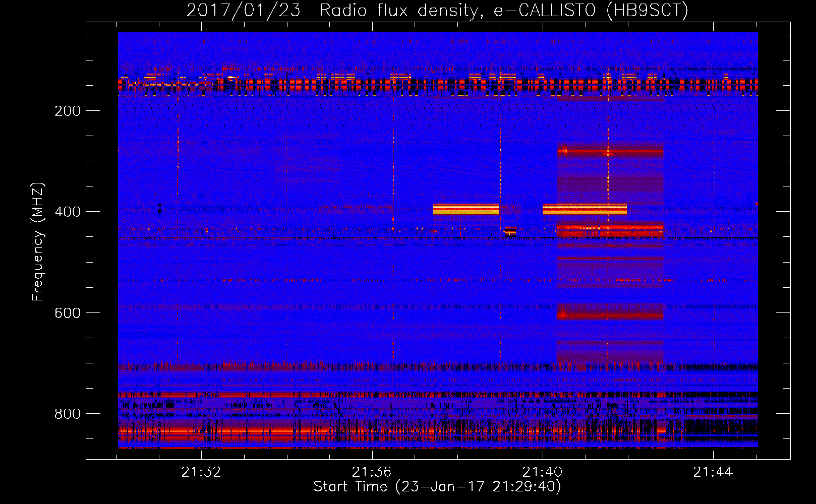Screen dimensions: 816x504
Task: Click the 200 frequency tick label
Action: pos(68,111)
